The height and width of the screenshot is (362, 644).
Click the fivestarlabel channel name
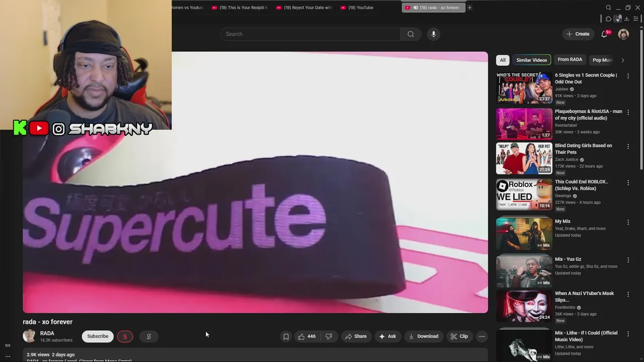566,125
